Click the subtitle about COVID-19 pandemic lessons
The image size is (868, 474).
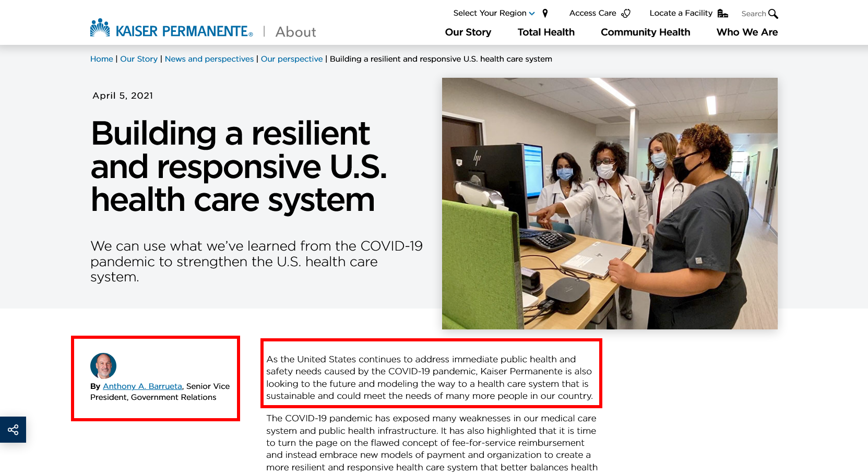point(256,261)
